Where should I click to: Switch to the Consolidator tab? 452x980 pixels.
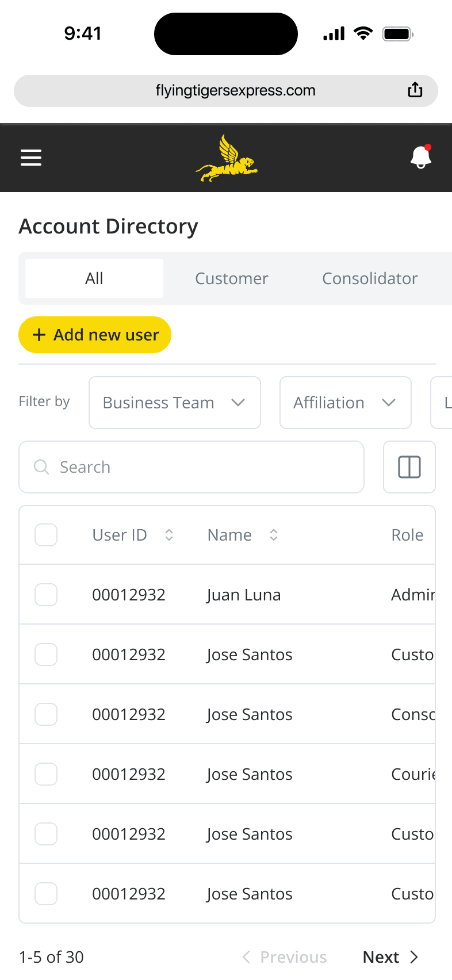pyautogui.click(x=370, y=278)
